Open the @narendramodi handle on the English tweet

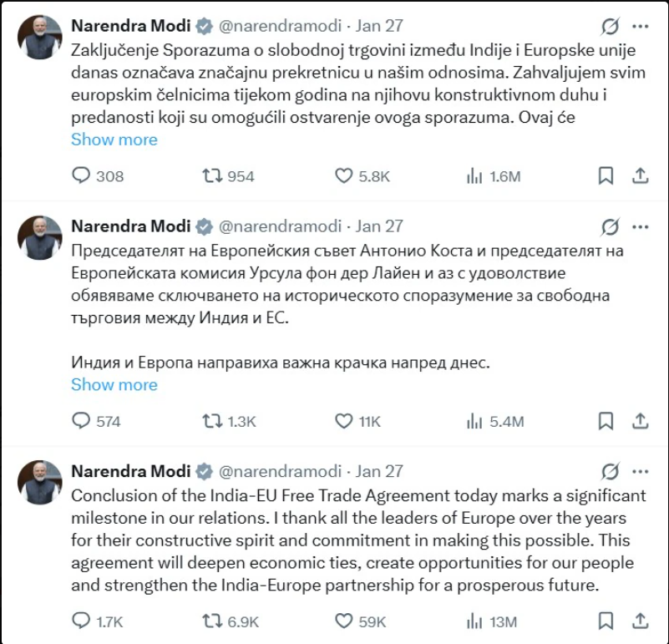tap(280, 470)
